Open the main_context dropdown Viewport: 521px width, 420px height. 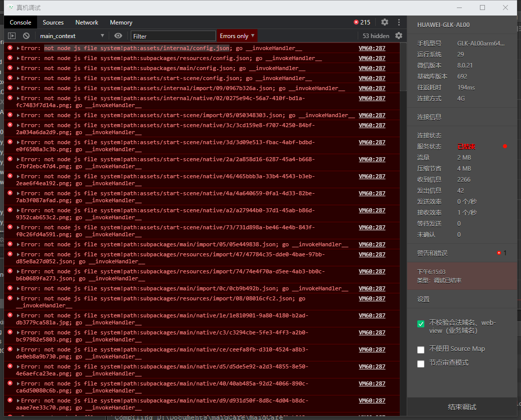[72, 36]
